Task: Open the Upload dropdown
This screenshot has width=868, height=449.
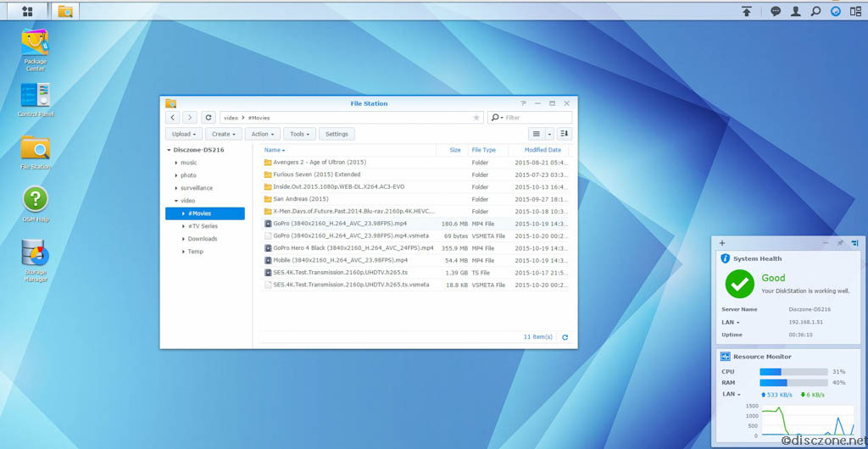Action: click(183, 134)
